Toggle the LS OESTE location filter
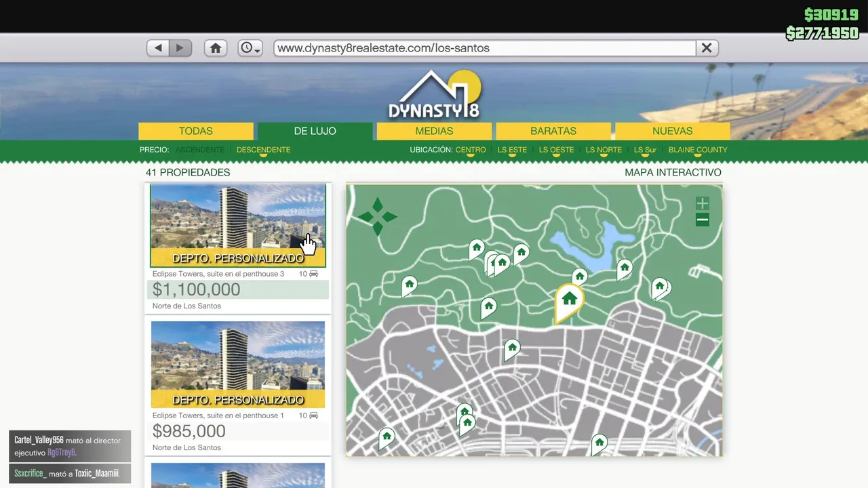This screenshot has height=488, width=868. (x=556, y=150)
